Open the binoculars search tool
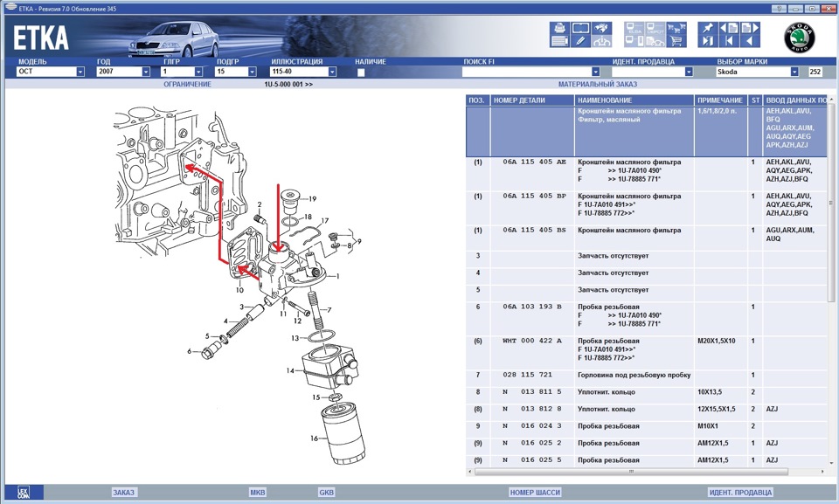The height and width of the screenshot is (504, 839). point(601,28)
